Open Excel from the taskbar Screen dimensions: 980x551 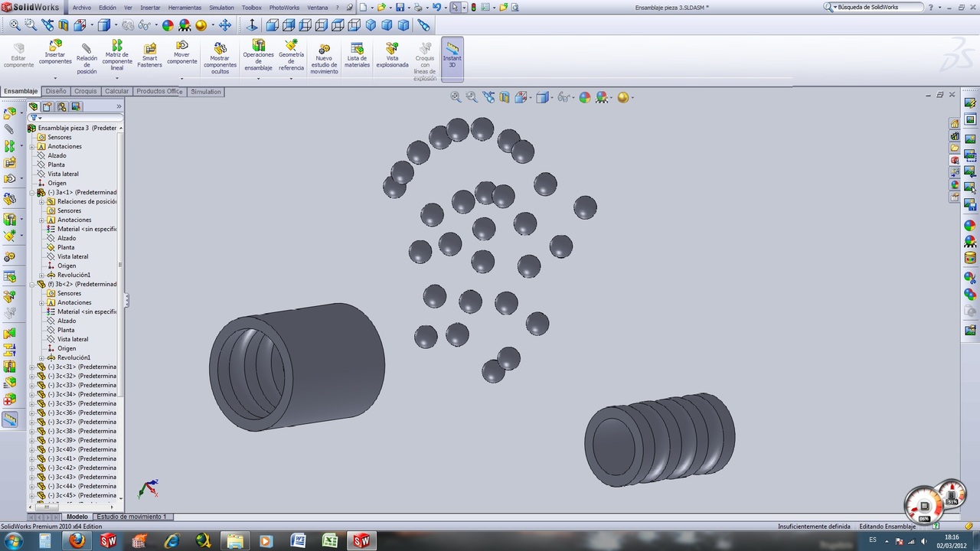(329, 541)
